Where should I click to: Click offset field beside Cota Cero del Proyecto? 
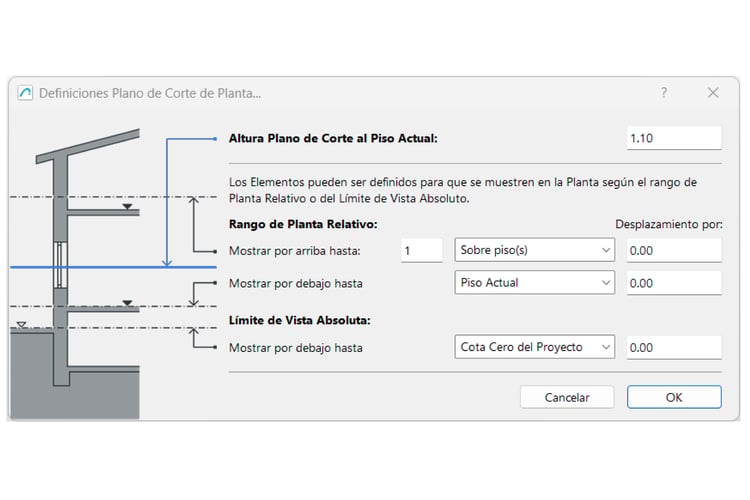click(674, 347)
